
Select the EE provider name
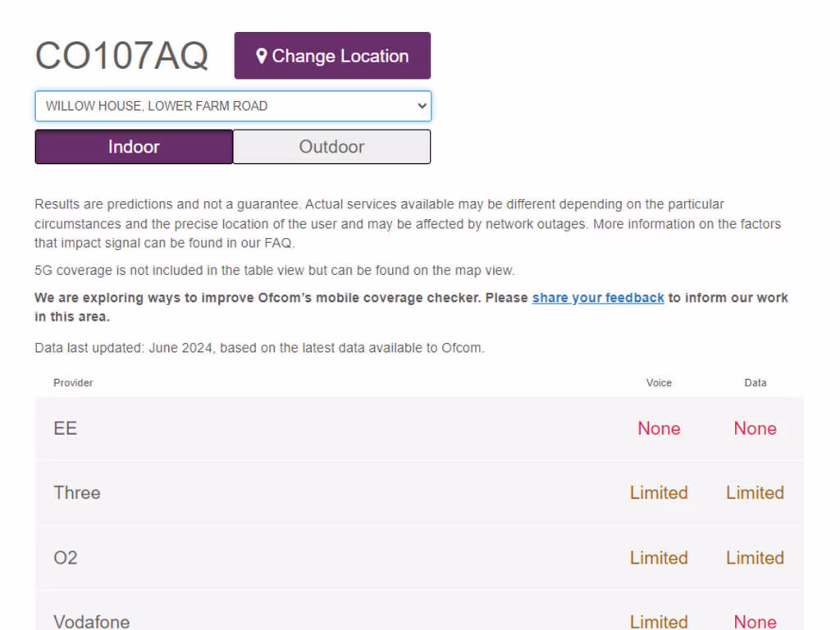click(x=65, y=428)
